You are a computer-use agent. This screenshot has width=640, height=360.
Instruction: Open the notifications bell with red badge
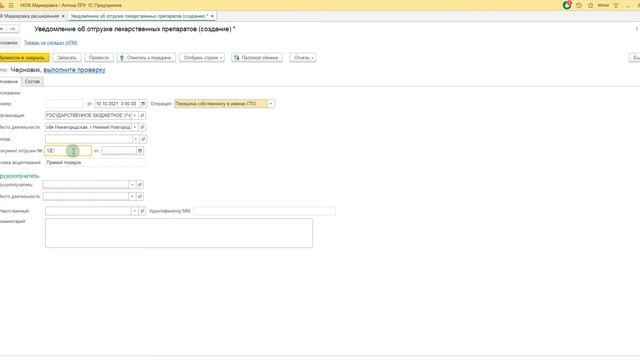tap(567, 5)
